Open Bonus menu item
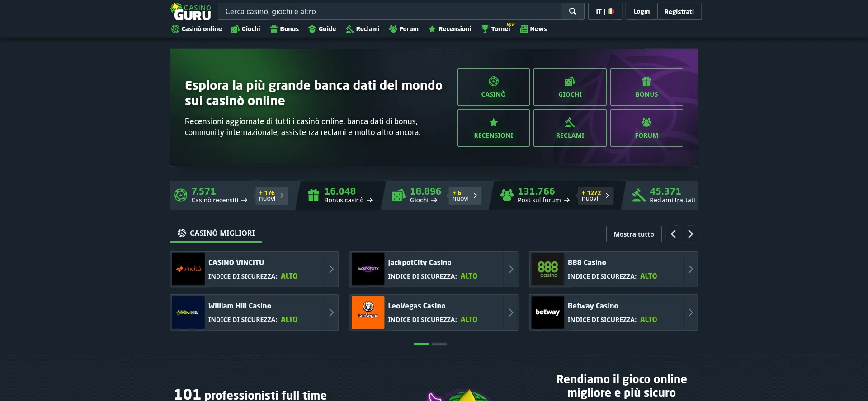The height and width of the screenshot is (401, 868). pyautogui.click(x=284, y=29)
